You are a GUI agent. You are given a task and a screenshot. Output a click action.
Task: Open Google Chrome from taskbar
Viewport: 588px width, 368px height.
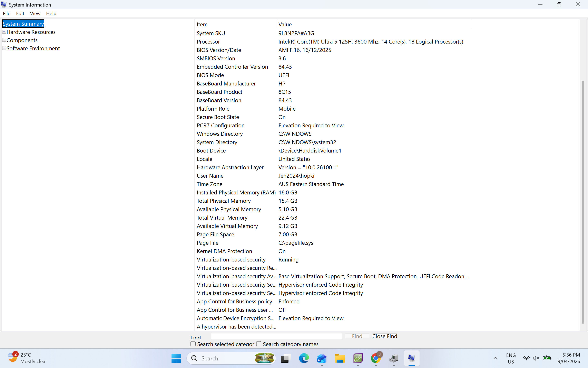pos(376,358)
